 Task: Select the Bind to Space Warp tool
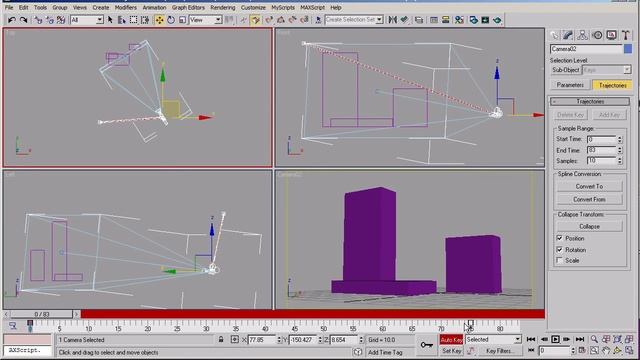61,20
